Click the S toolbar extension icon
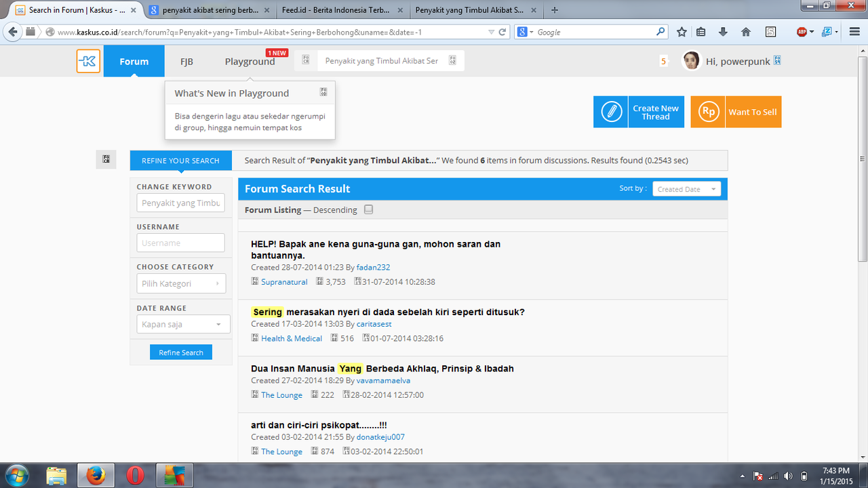Viewport: 868px width, 488px height. [770, 32]
